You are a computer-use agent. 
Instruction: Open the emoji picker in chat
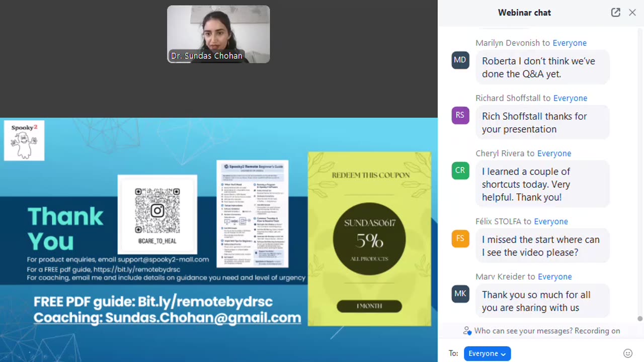628,353
